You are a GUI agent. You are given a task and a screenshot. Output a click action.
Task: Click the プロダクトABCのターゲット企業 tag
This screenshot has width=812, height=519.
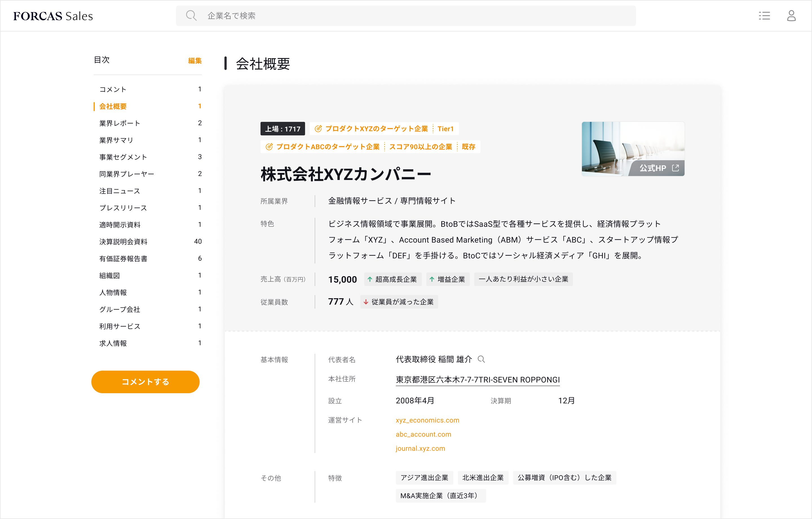click(x=328, y=147)
